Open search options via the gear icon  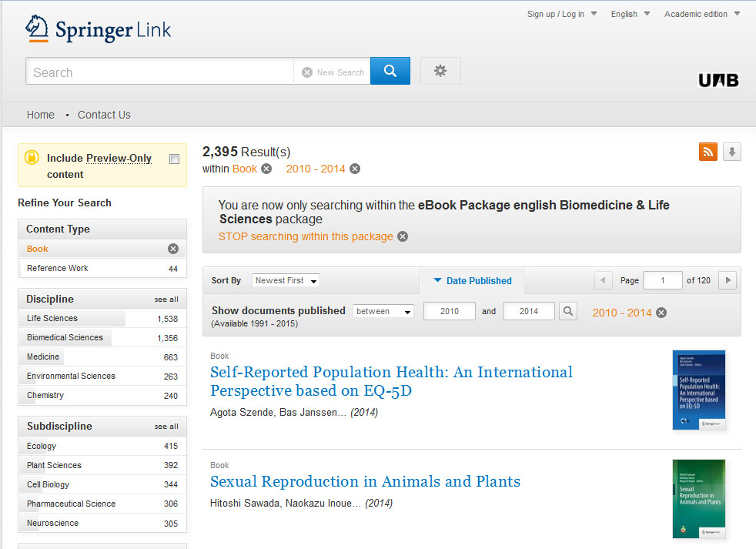tap(440, 71)
